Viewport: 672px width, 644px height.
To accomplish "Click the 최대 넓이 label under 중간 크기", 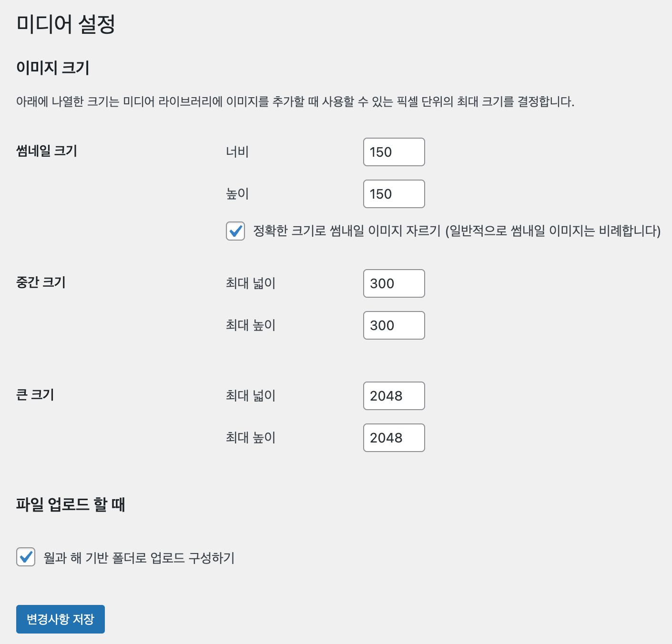I will pyautogui.click(x=251, y=283).
